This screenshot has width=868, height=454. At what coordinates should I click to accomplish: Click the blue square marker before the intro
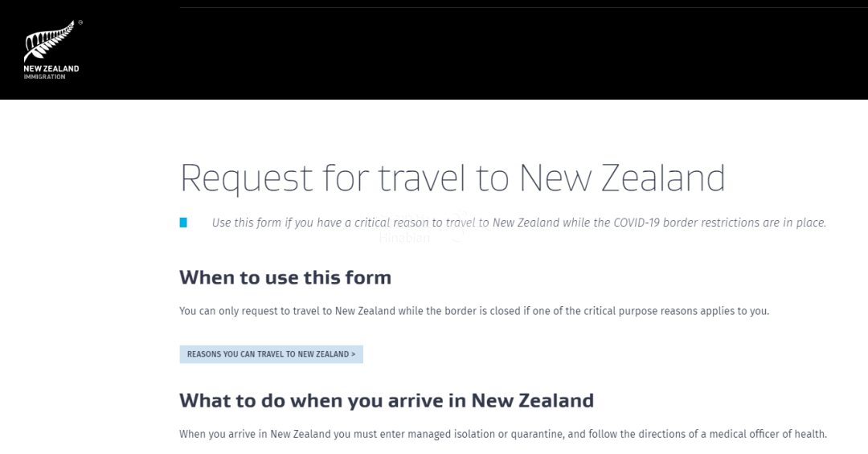pyautogui.click(x=183, y=223)
